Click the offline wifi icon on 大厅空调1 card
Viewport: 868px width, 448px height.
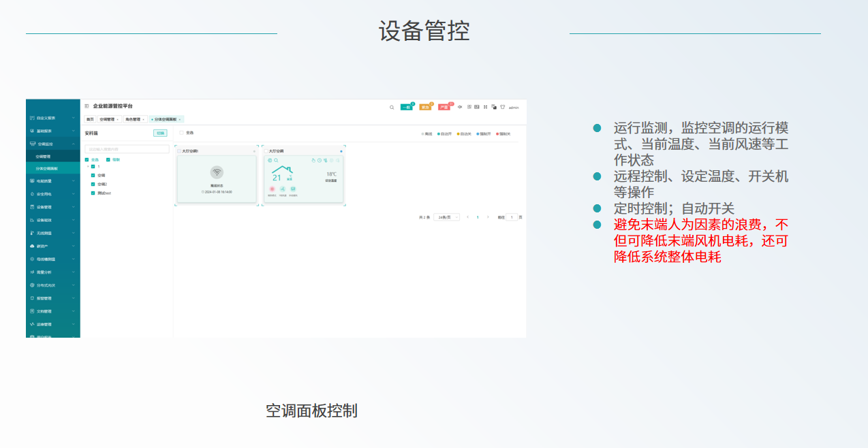coord(217,172)
